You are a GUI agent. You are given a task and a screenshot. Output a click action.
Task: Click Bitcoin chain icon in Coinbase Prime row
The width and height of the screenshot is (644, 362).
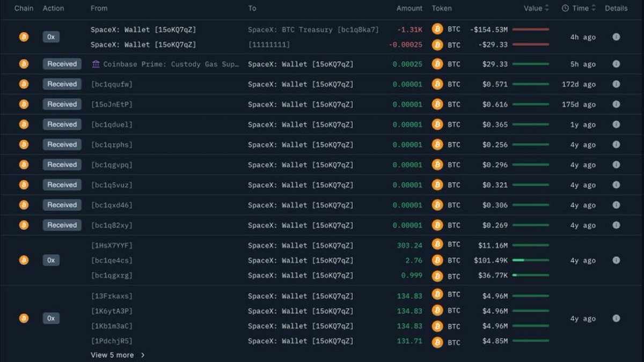(x=24, y=64)
